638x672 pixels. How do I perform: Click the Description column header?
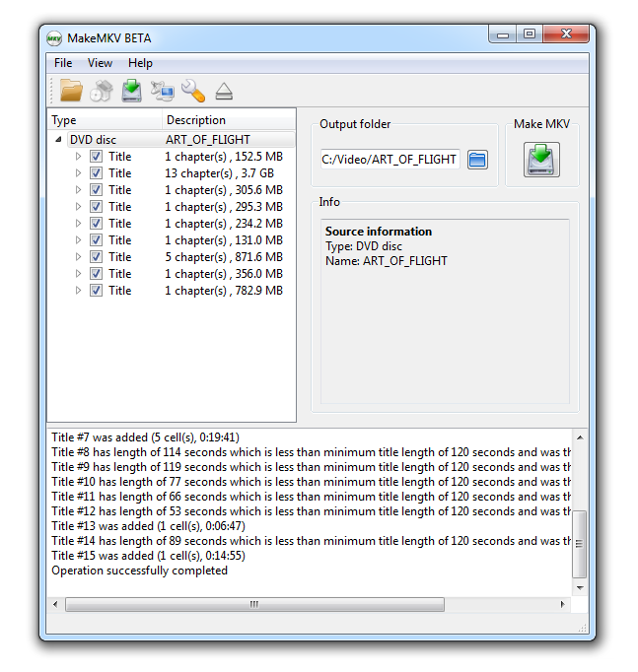pos(229,120)
